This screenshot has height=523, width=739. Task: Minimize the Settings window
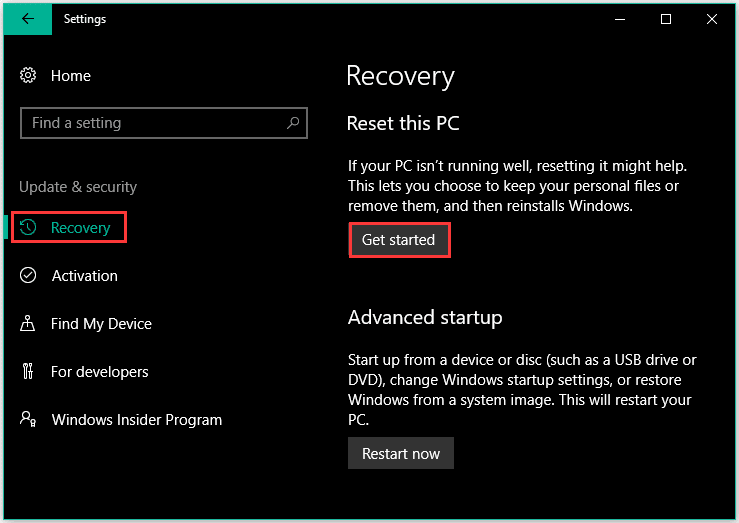point(620,19)
